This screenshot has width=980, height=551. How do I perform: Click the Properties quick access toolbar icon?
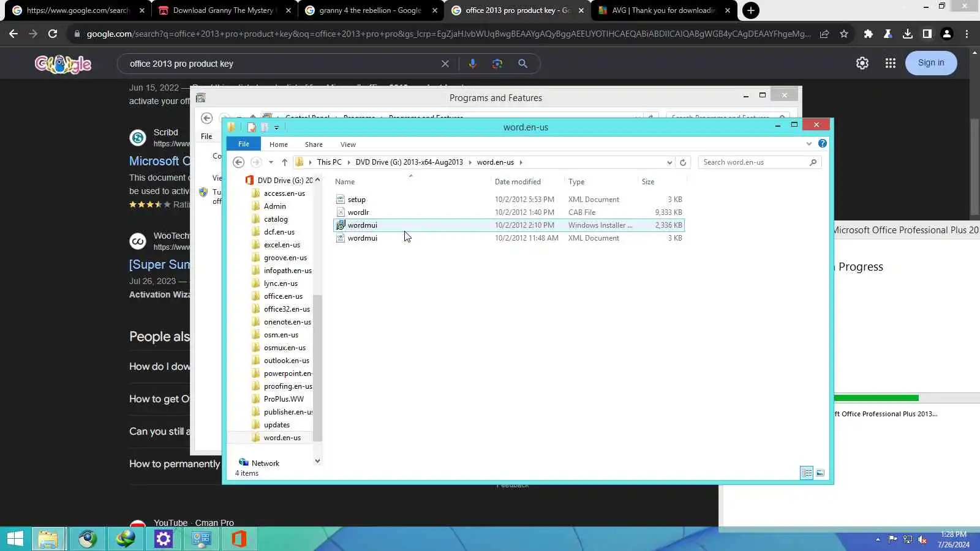pos(251,127)
